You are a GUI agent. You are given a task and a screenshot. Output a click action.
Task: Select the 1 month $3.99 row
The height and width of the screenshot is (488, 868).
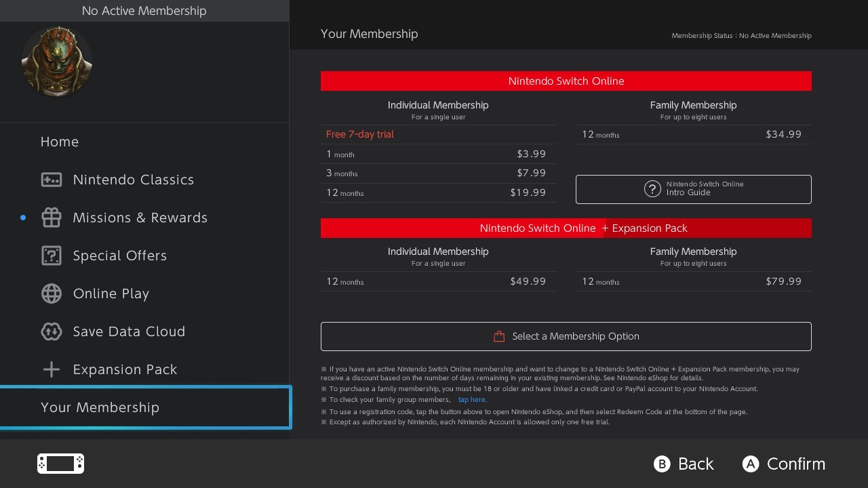pos(438,154)
